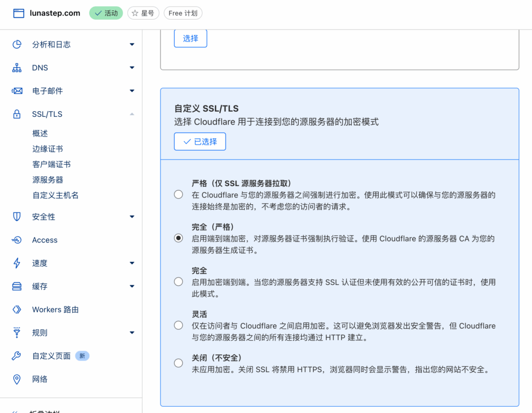The image size is (532, 413).
Task: Expand the DNS section arrow
Action: click(132, 68)
